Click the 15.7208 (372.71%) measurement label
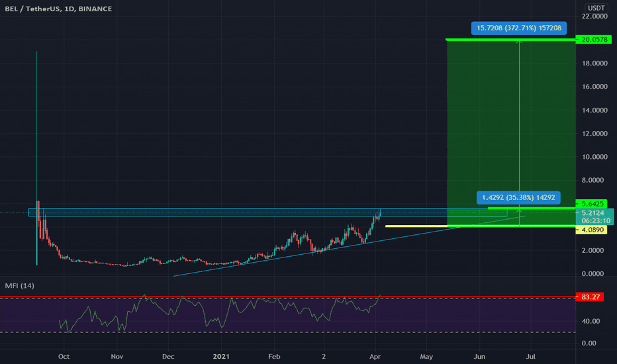Screen dimensions: 617x364 pyautogui.click(x=518, y=28)
